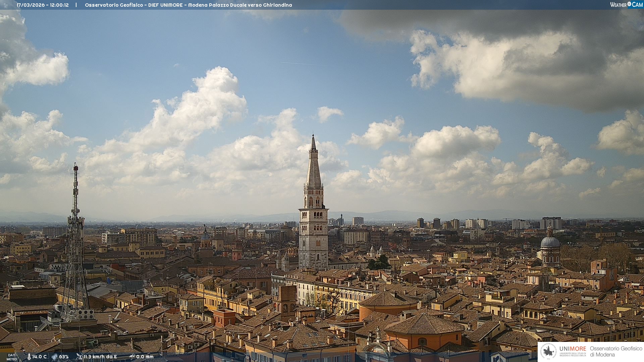Click the DATI METEO label
Viewport: 644px width, 362px height.
coord(12,357)
